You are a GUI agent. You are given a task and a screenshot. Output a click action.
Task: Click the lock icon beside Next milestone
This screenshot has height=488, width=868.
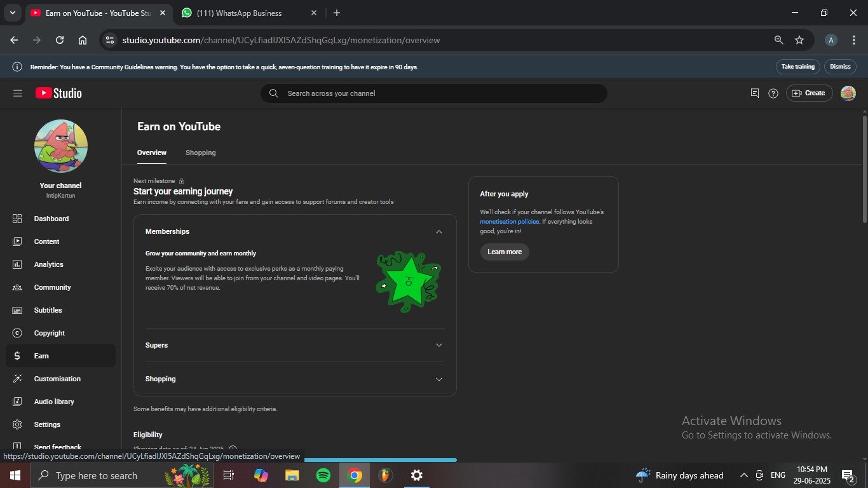(182, 181)
